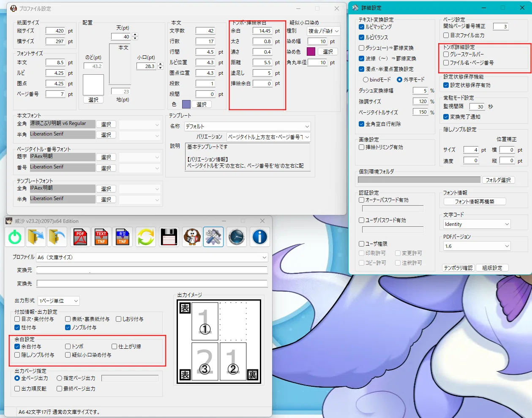Click the 組版設定 button

click(x=492, y=268)
